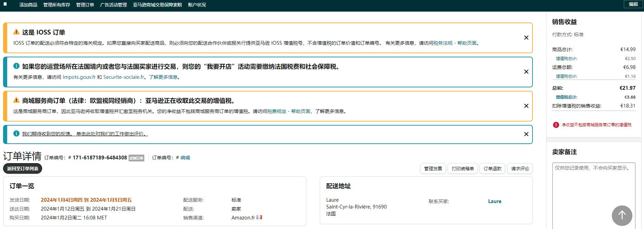
Task: Click the scroll-to-top arrow button
Action: [621, 215]
